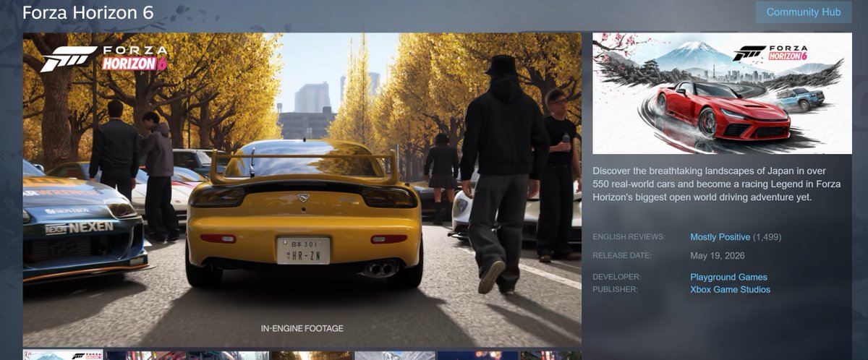This screenshot has height=360, width=868.
Task: Click the red car header capsule image
Action: point(722,93)
